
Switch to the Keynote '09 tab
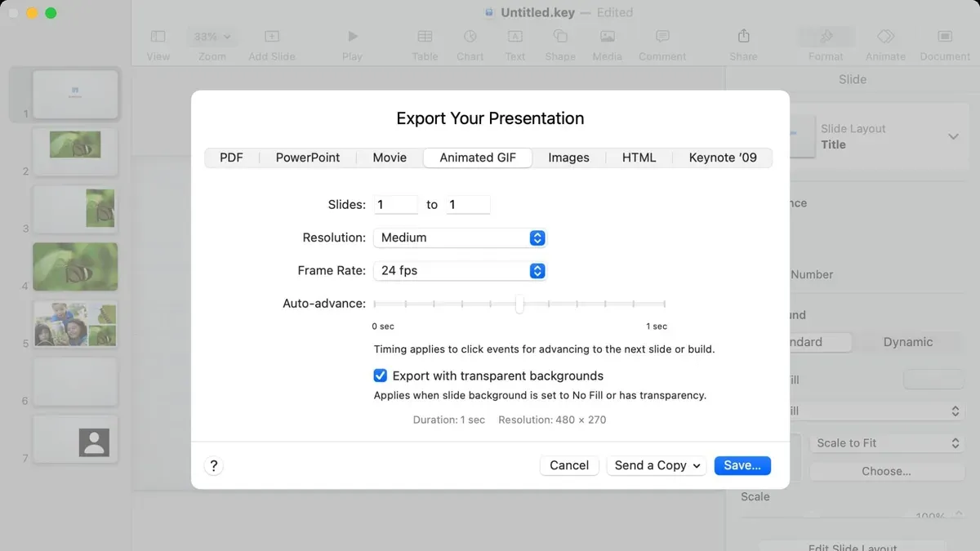point(723,158)
